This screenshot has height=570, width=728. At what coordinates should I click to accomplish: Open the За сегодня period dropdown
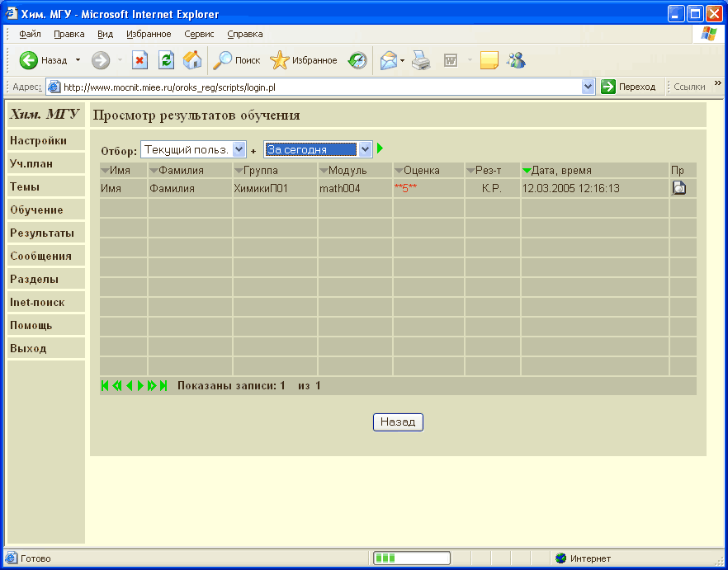tap(318, 149)
